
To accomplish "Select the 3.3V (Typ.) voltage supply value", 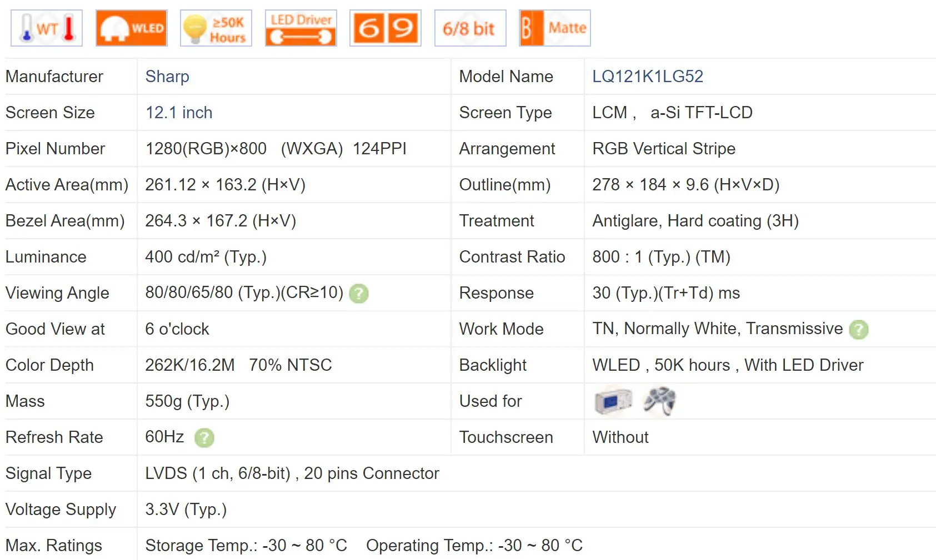I will [x=186, y=509].
